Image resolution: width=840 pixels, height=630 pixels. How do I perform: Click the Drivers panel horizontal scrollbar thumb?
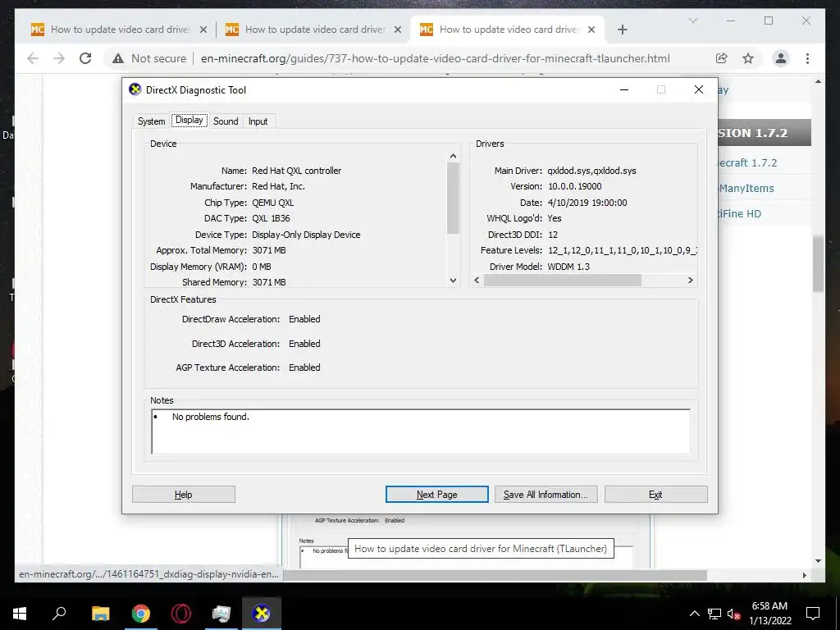click(x=563, y=281)
